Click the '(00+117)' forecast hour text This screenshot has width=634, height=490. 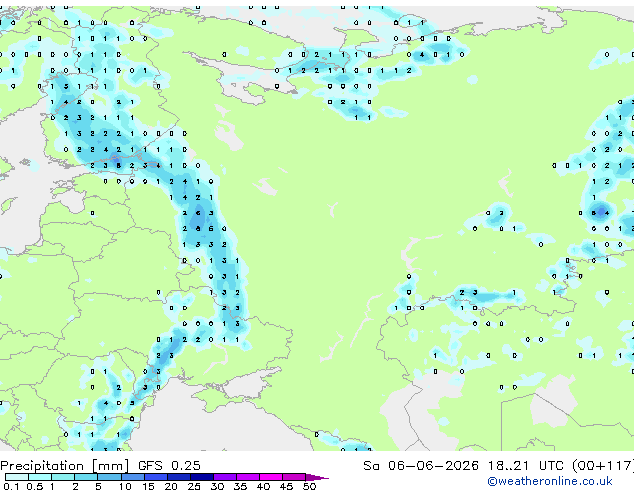tap(603, 465)
